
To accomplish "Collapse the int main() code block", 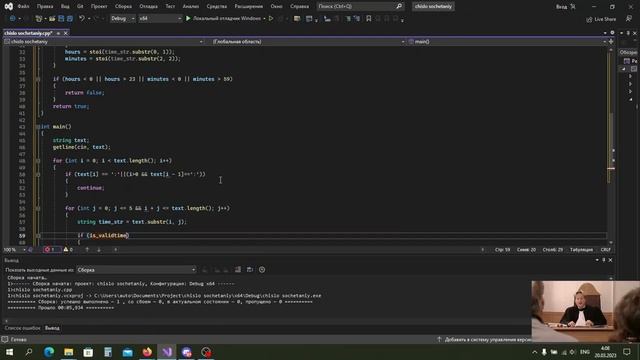I will (x=38, y=127).
